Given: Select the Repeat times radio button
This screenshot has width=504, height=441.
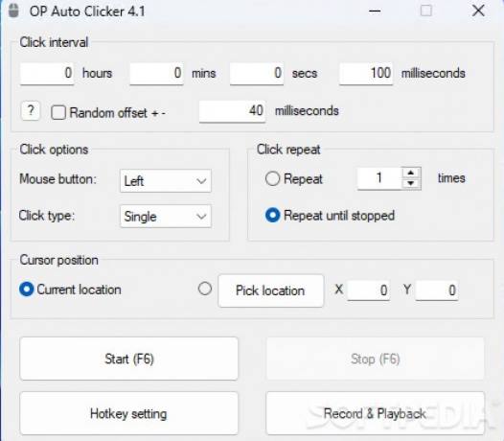Looking at the screenshot, I should pyautogui.click(x=272, y=178).
